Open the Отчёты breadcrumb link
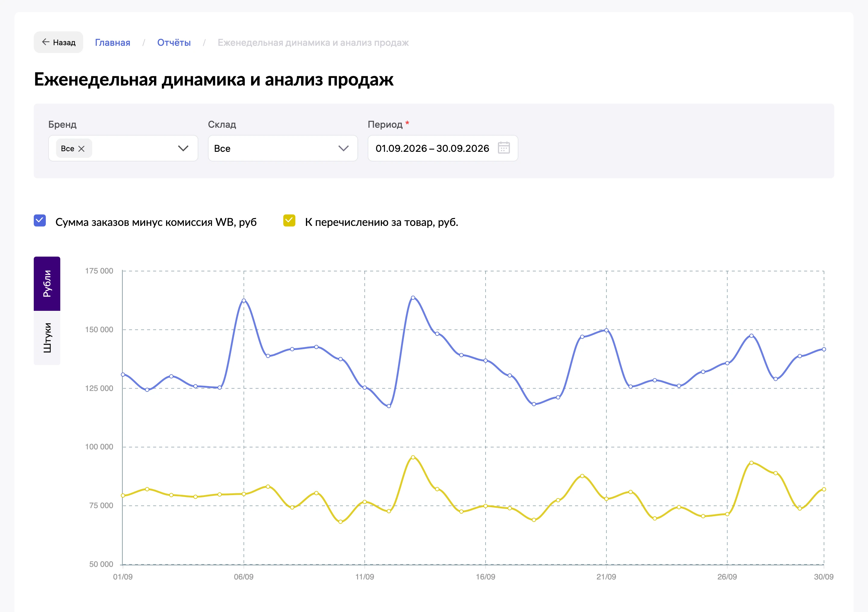The image size is (868, 612). (x=174, y=43)
